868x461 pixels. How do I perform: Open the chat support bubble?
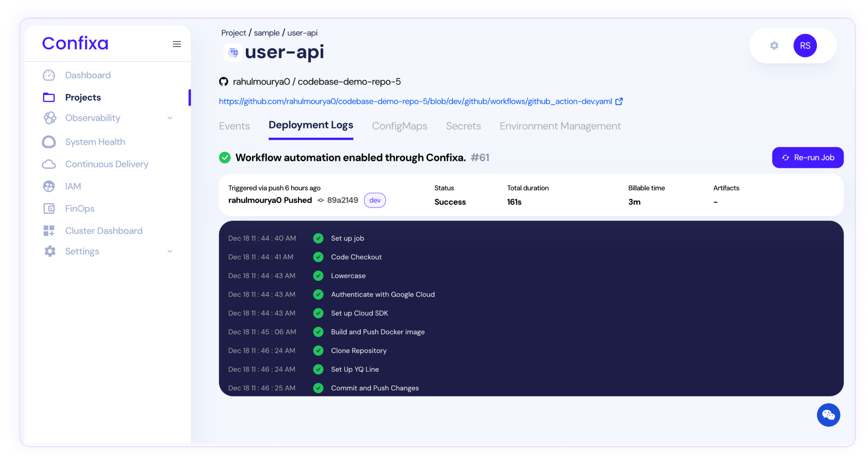point(828,415)
